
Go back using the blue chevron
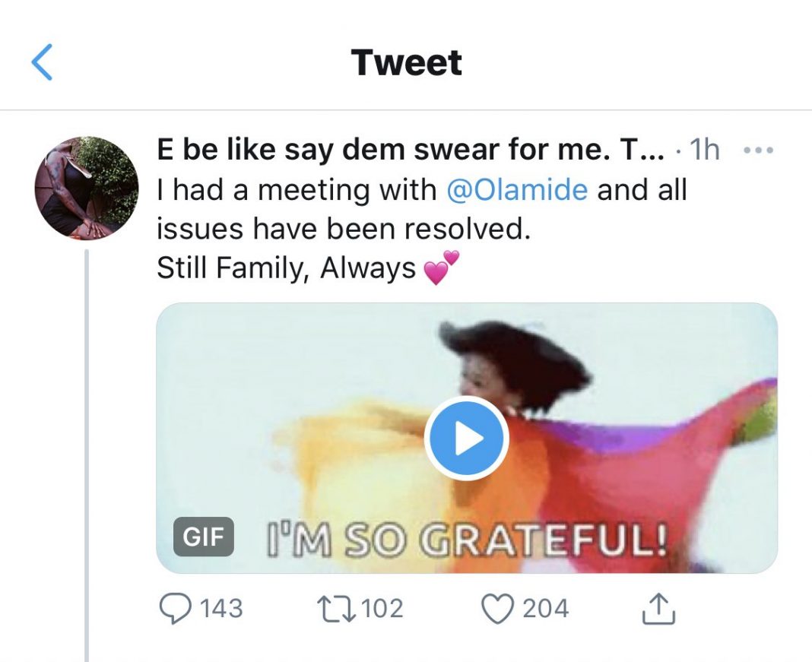[x=43, y=62]
